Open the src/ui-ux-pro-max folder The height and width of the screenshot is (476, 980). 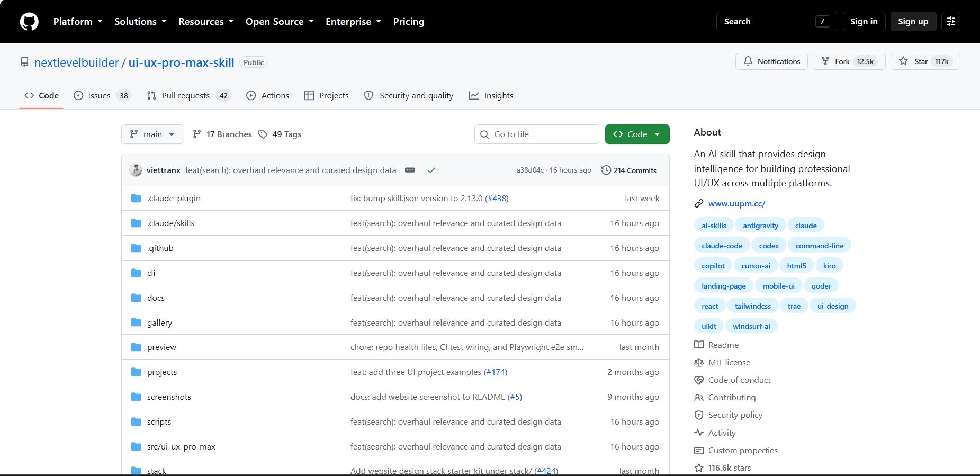pyautogui.click(x=181, y=447)
